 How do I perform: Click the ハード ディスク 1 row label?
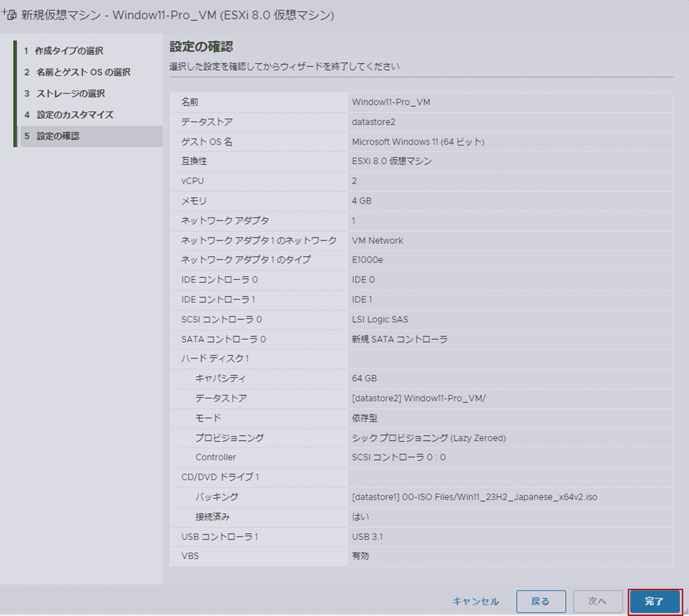(x=215, y=359)
